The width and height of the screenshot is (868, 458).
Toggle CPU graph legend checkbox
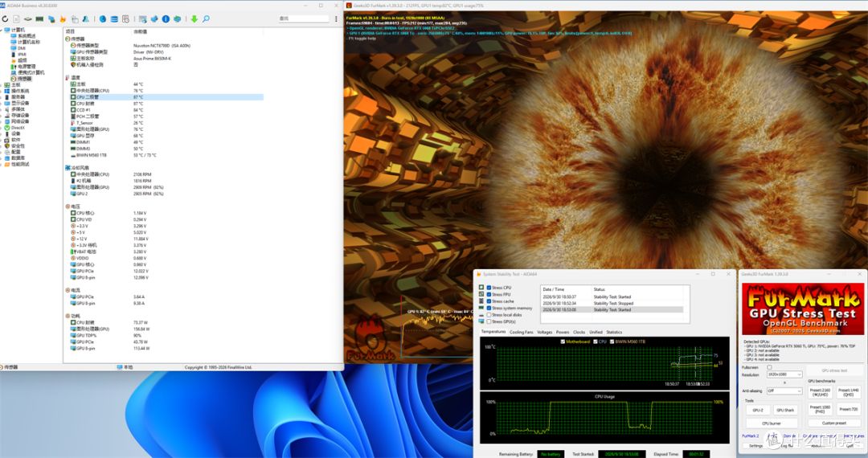click(x=595, y=341)
